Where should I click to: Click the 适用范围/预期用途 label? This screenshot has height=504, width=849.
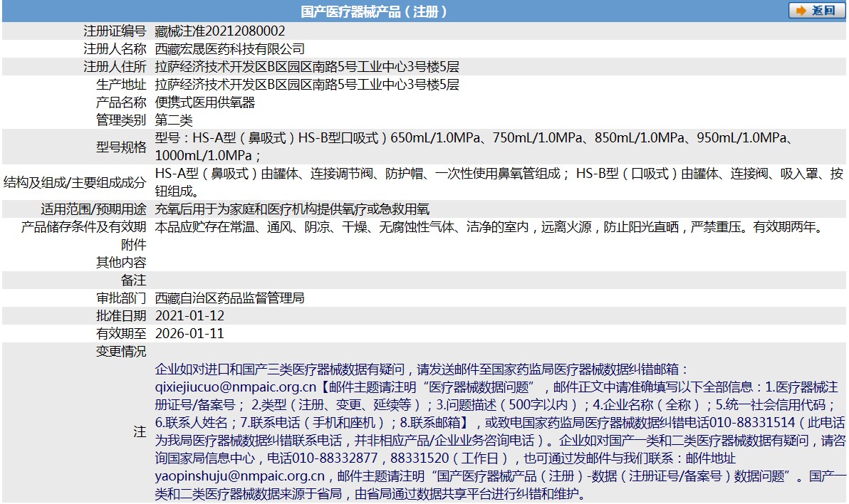[x=94, y=209]
